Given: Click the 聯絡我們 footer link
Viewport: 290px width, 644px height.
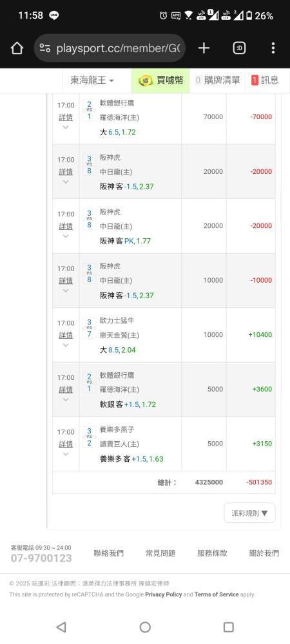Looking at the screenshot, I should pyautogui.click(x=108, y=553).
